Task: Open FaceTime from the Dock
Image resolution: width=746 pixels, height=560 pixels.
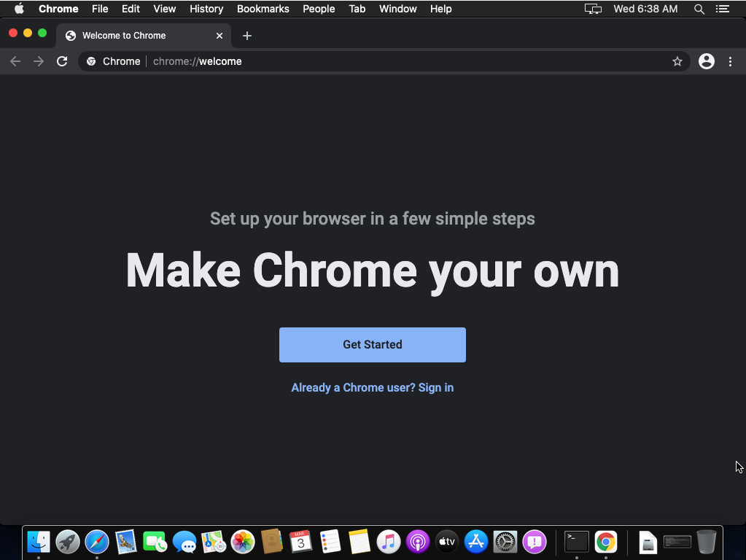Action: [155, 542]
